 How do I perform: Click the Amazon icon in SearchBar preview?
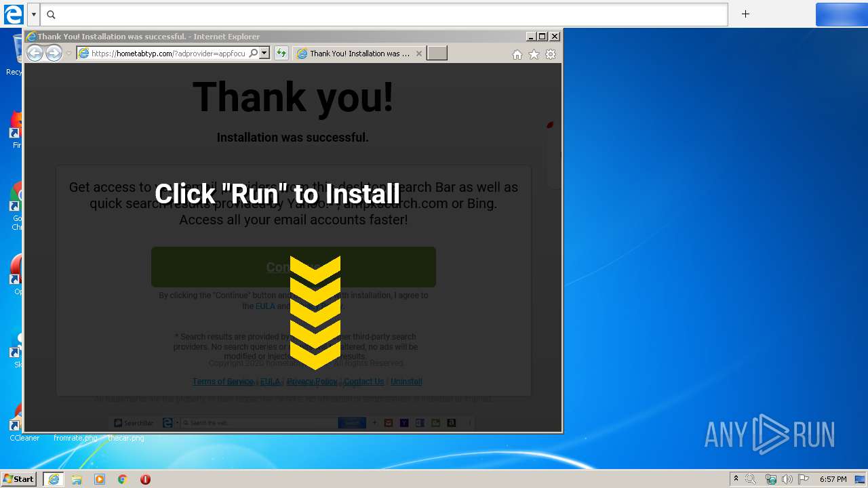pos(451,423)
